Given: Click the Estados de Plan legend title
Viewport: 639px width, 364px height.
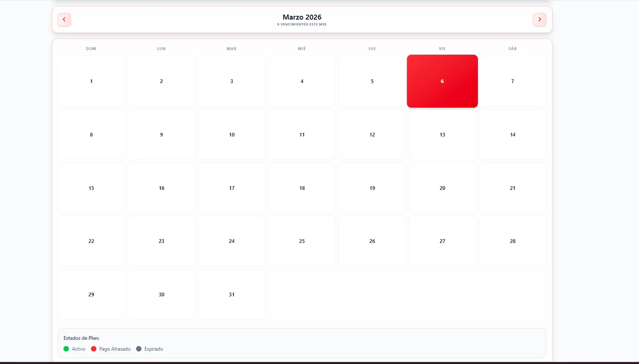Looking at the screenshot, I should click(81, 338).
